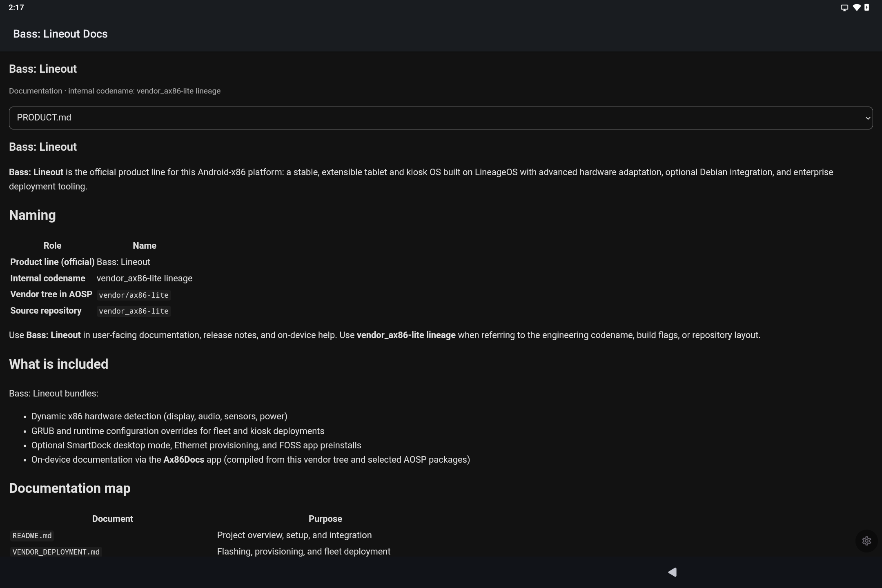Click the 'vendor/ax86-lite' code cell
Viewport: 882px width, 588px height.
(x=134, y=295)
